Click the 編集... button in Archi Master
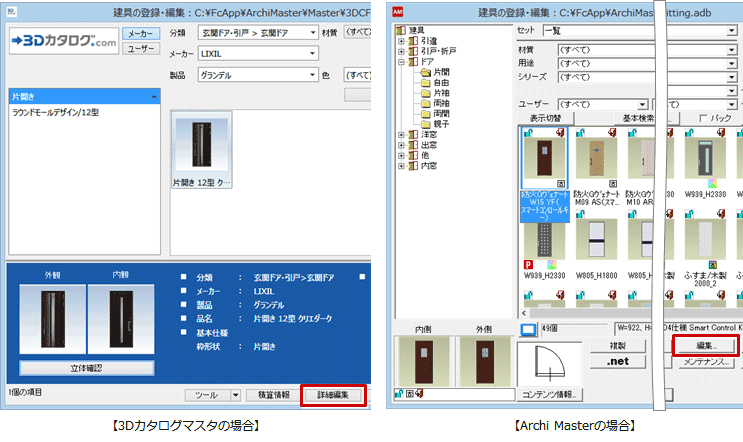Screen dimensions: 743x442 click(x=705, y=345)
